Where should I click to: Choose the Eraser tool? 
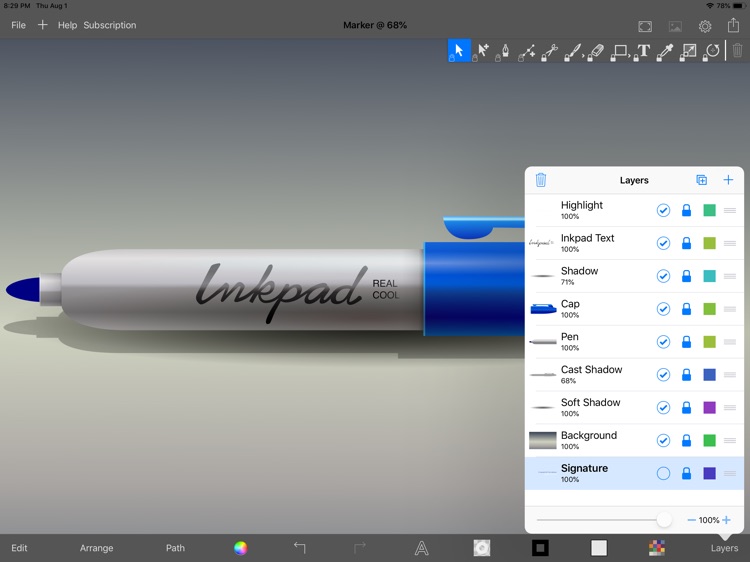tap(596, 51)
